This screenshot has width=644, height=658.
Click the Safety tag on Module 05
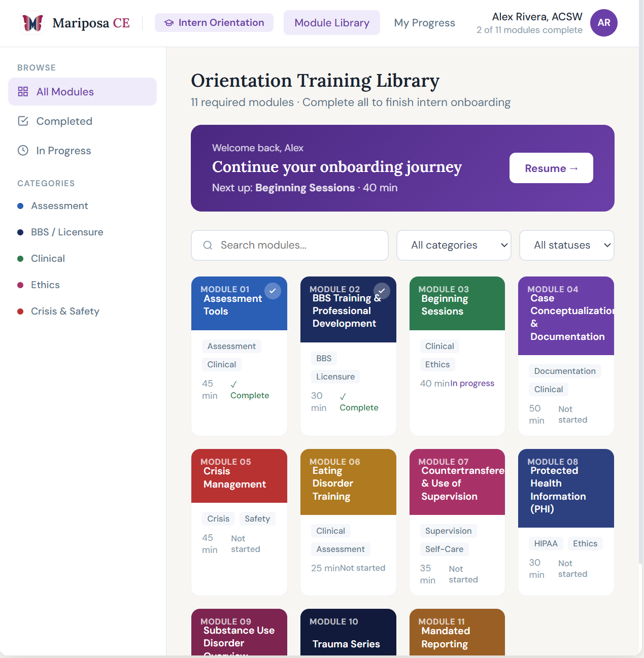tap(257, 518)
